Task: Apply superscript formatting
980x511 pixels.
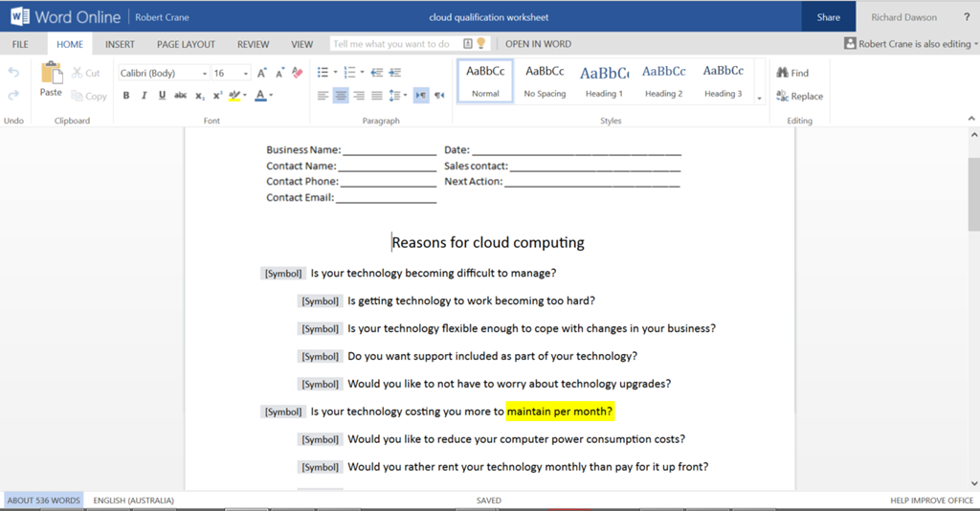Action: tap(216, 96)
